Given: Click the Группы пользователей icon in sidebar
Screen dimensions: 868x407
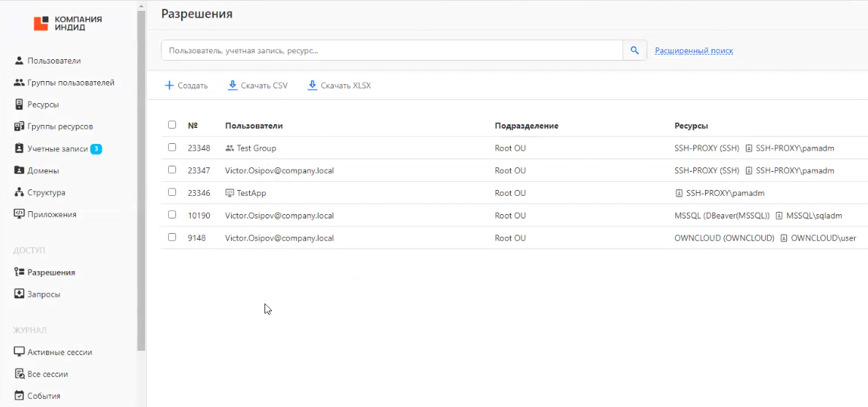Looking at the screenshot, I should point(20,83).
